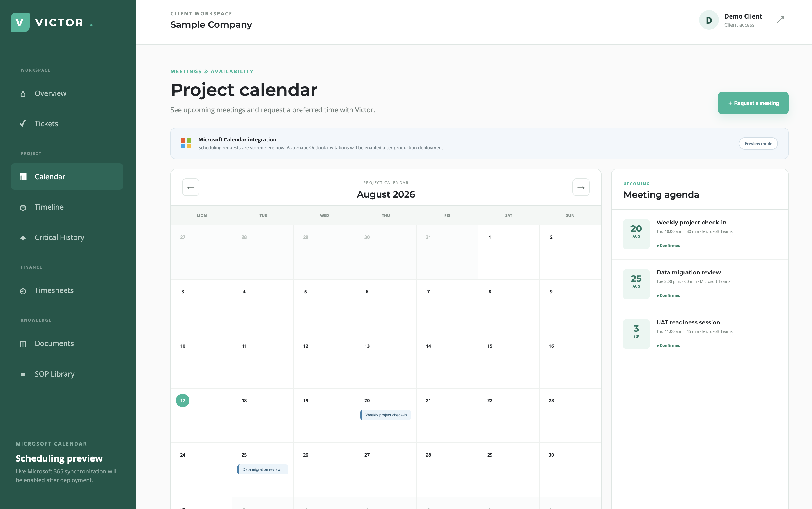Click Tue 2:00 p.m. meeting details text

(693, 281)
